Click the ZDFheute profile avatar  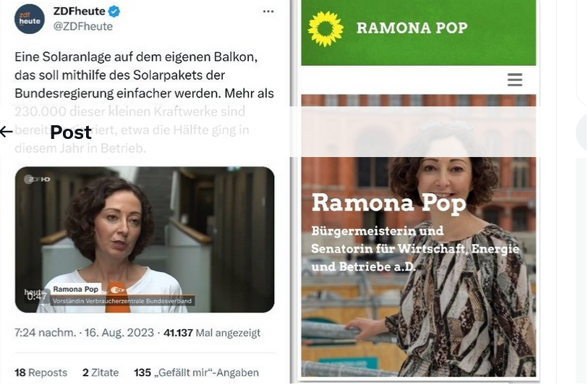point(30,19)
